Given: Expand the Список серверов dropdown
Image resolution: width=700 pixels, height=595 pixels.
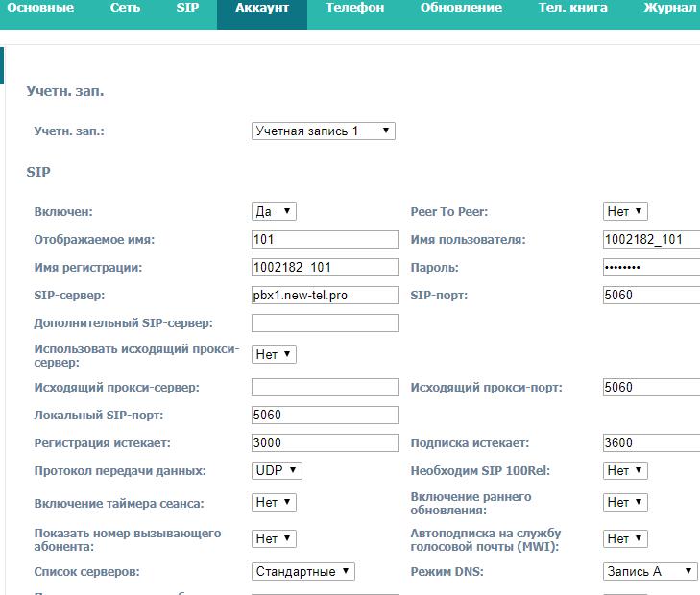Looking at the screenshot, I should [x=303, y=571].
